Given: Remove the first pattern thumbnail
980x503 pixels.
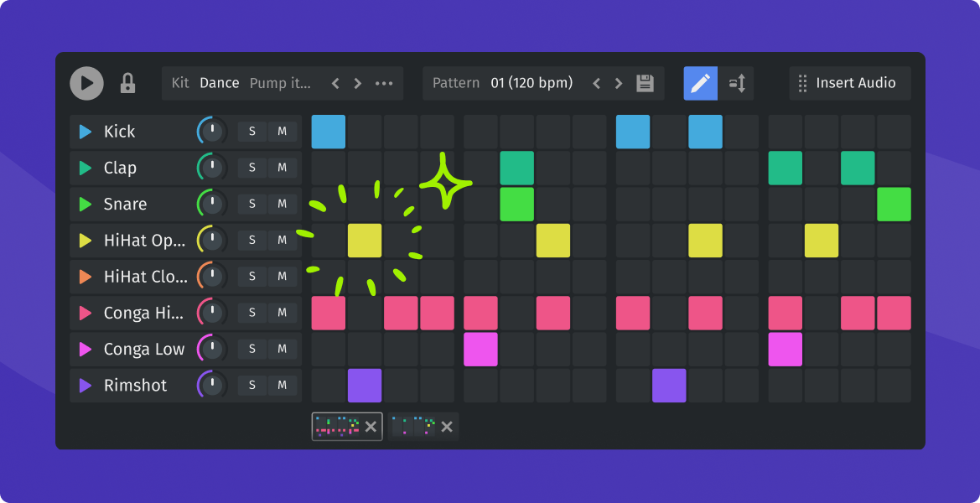Looking at the screenshot, I should (371, 427).
